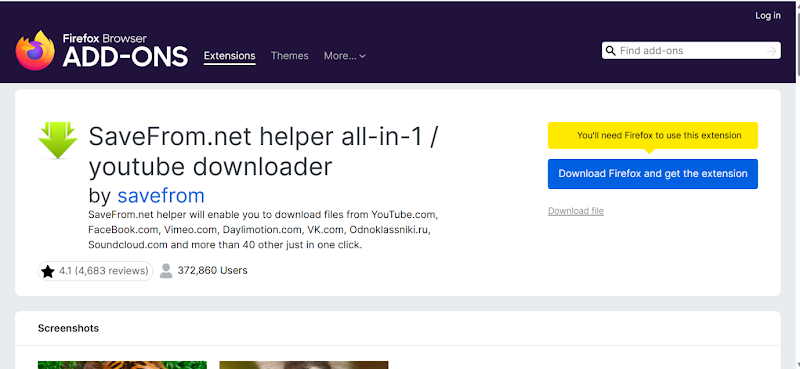Click the Download file link
This screenshot has height=369, width=800.
576,211
